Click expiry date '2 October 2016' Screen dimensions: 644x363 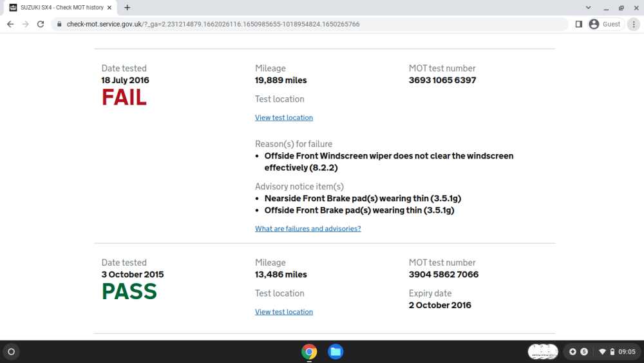click(x=440, y=306)
